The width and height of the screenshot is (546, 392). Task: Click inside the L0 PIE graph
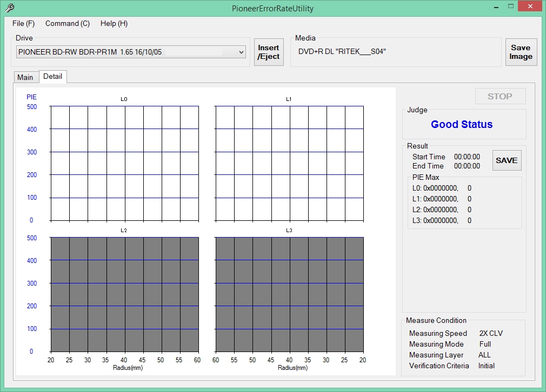click(124, 163)
